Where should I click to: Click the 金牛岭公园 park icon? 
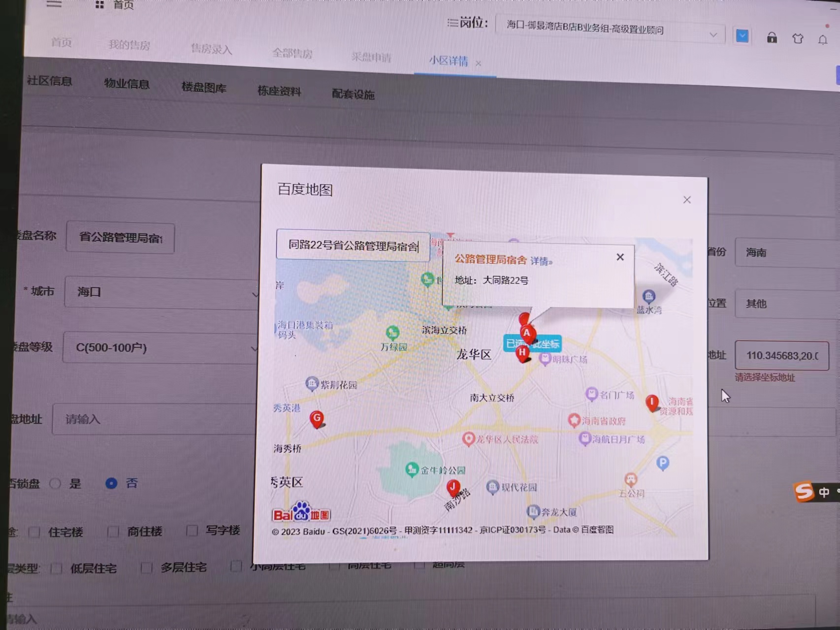pyautogui.click(x=412, y=470)
